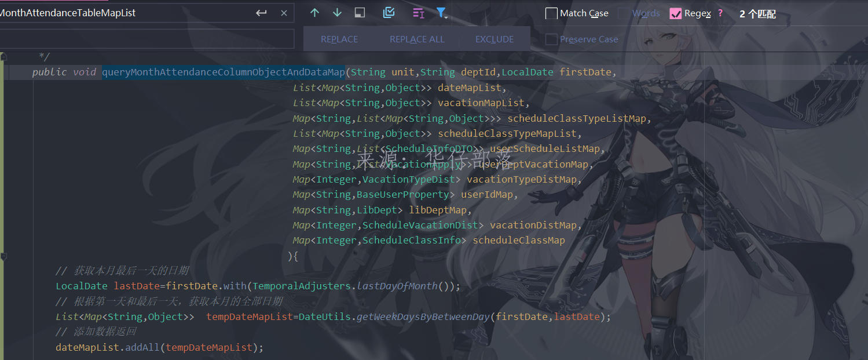Toggle the Words checkbox

click(x=624, y=13)
